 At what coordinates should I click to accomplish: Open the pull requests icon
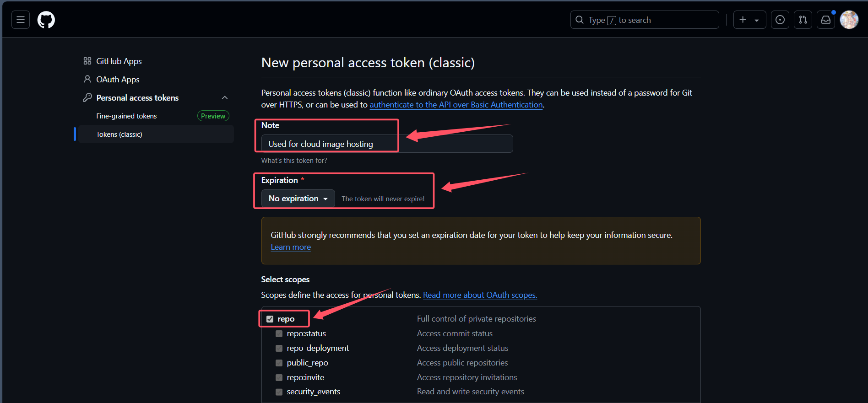[803, 20]
